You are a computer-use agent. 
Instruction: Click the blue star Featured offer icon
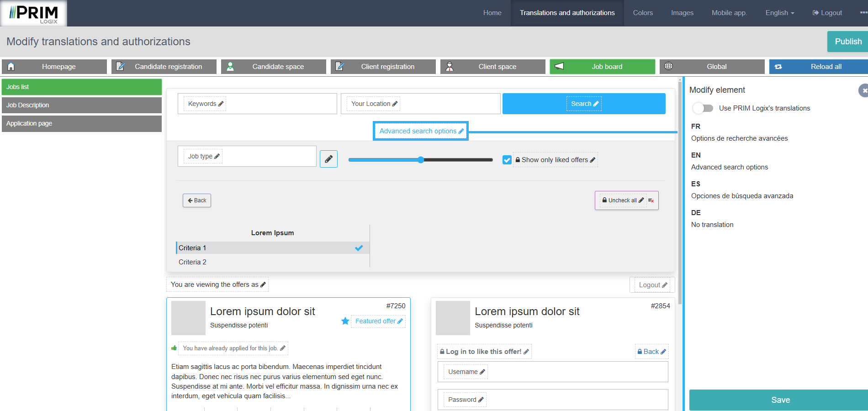[345, 321]
